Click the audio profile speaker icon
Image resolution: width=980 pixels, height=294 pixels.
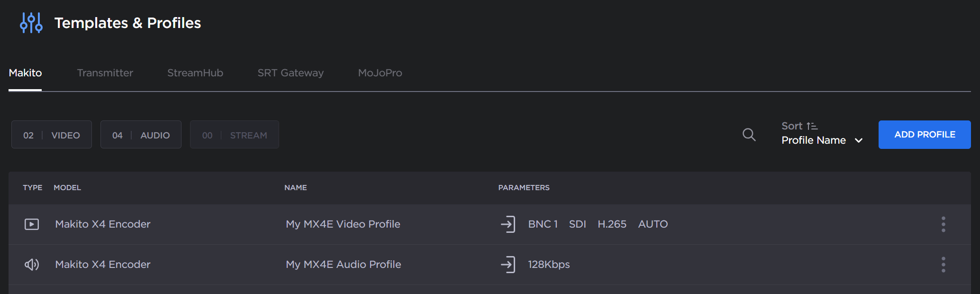(32, 264)
